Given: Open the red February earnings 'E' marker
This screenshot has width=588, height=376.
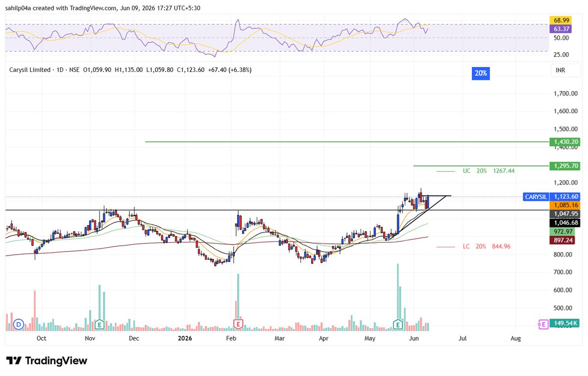Looking at the screenshot, I should [x=238, y=324].
